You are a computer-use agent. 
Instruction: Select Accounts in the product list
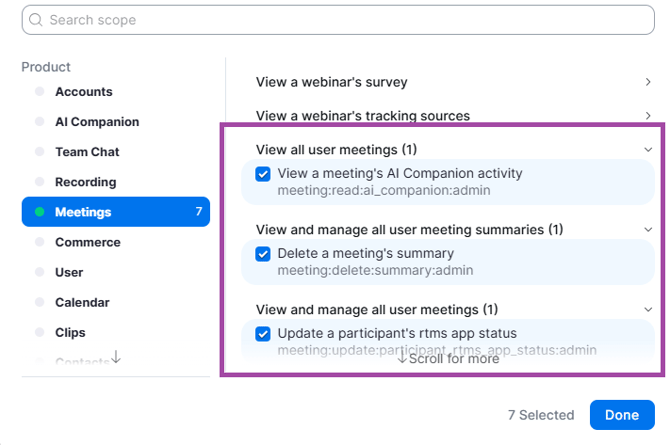pyautogui.click(x=83, y=92)
